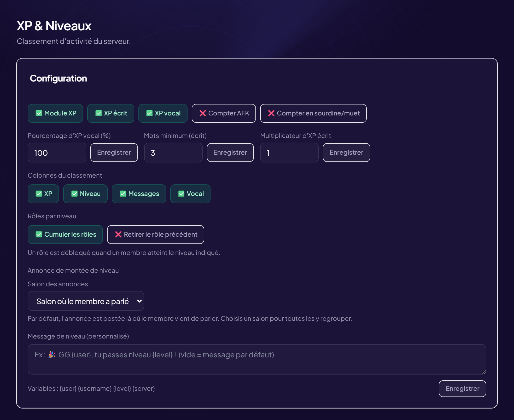Click the Mots minimum input field
This screenshot has height=420, width=514.
tap(173, 153)
